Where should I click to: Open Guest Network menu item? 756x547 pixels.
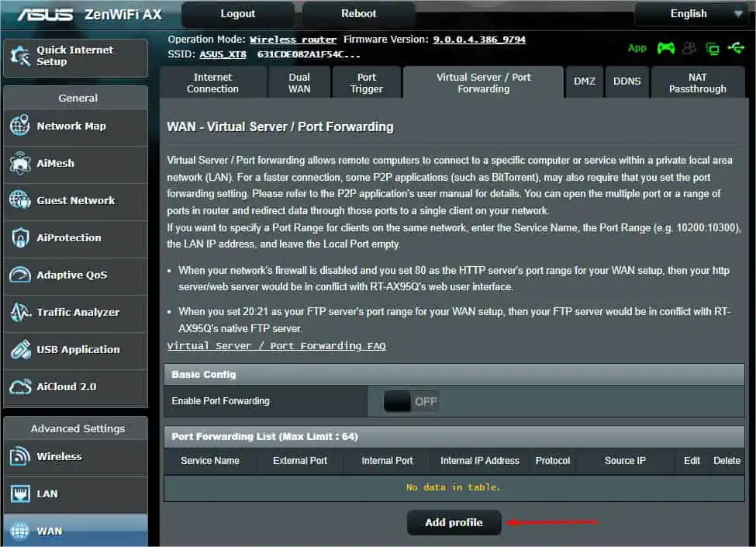pos(76,200)
